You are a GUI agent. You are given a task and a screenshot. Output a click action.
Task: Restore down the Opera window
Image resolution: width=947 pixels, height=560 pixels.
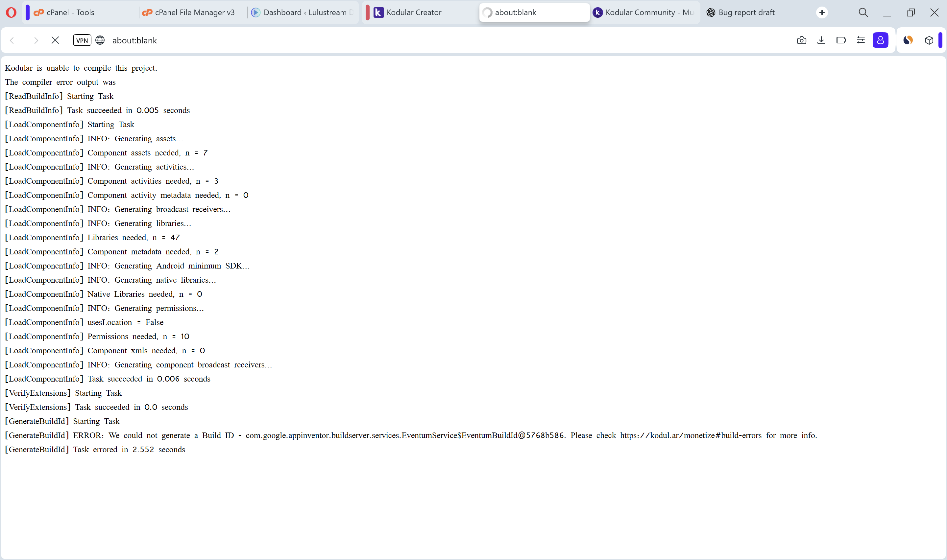coord(911,12)
